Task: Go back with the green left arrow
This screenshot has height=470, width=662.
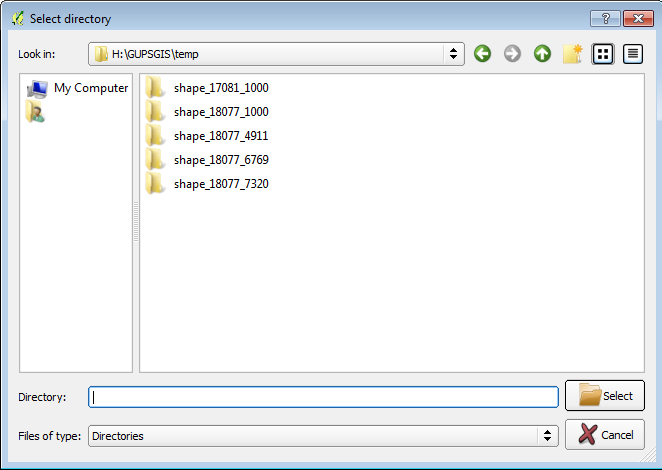Action: coord(482,54)
